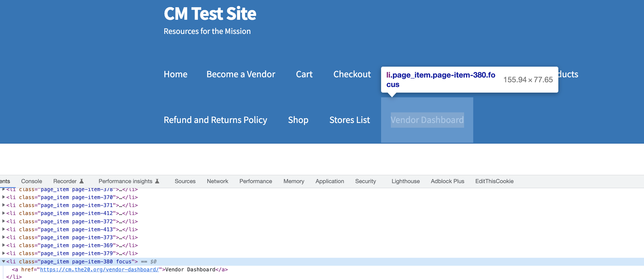Screen dimensions: 644x279
Task: Switch to the Adblock Plus tab
Action: coord(448,181)
